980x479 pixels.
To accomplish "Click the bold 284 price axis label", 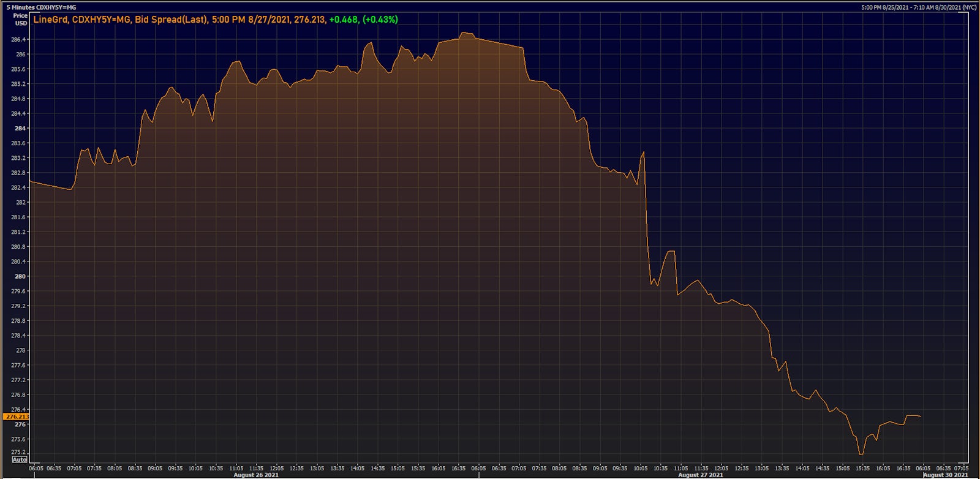I will pos(20,128).
